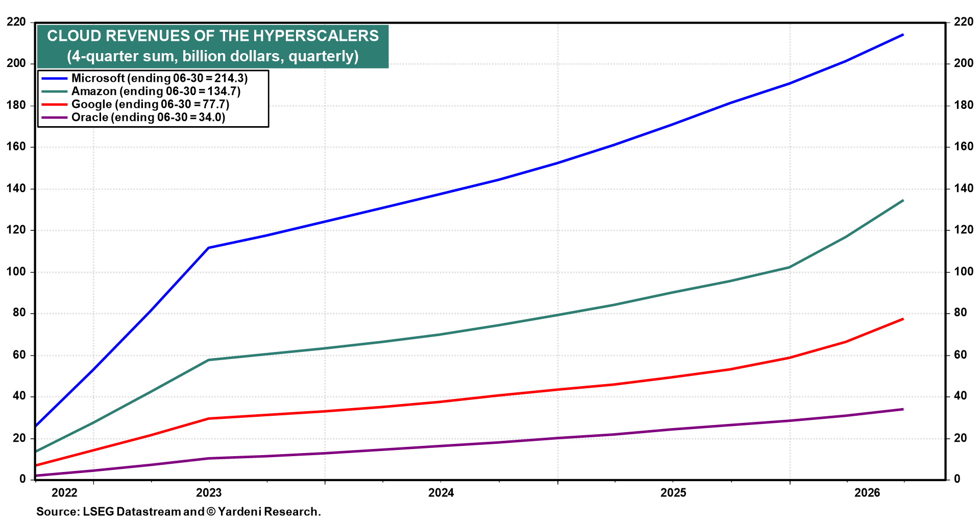Click the "Source: LSEG Datastream and © Yardeni Research." text
This screenshot has width=980, height=521.
[x=179, y=511]
